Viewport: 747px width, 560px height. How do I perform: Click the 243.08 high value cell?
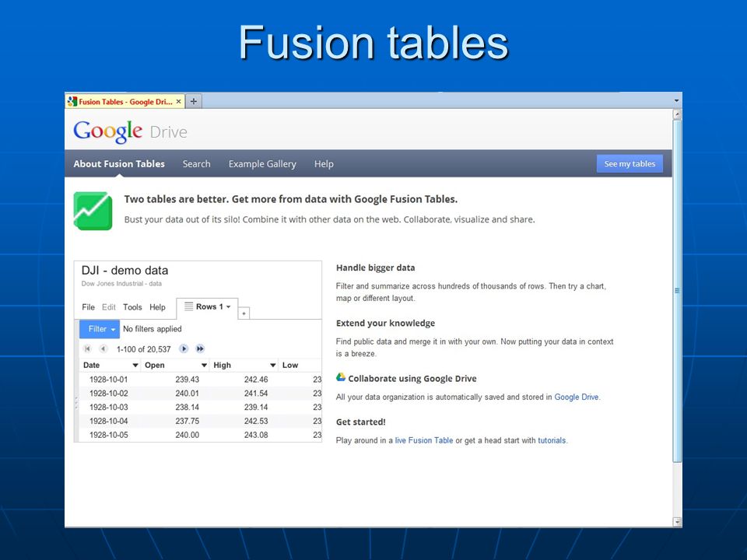[x=256, y=435]
